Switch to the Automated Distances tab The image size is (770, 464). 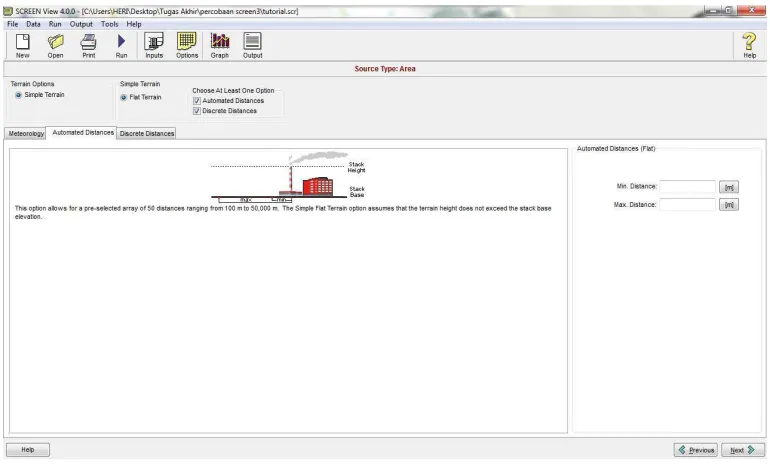(82, 133)
